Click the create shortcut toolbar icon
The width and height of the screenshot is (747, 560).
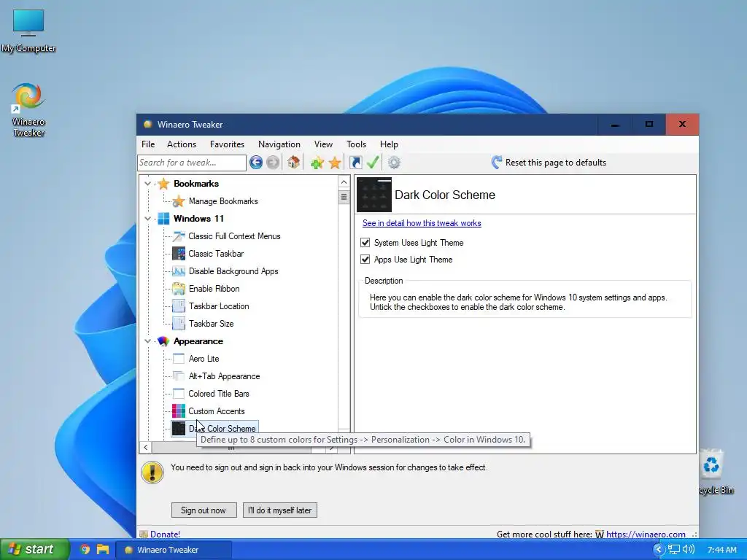[x=356, y=163]
